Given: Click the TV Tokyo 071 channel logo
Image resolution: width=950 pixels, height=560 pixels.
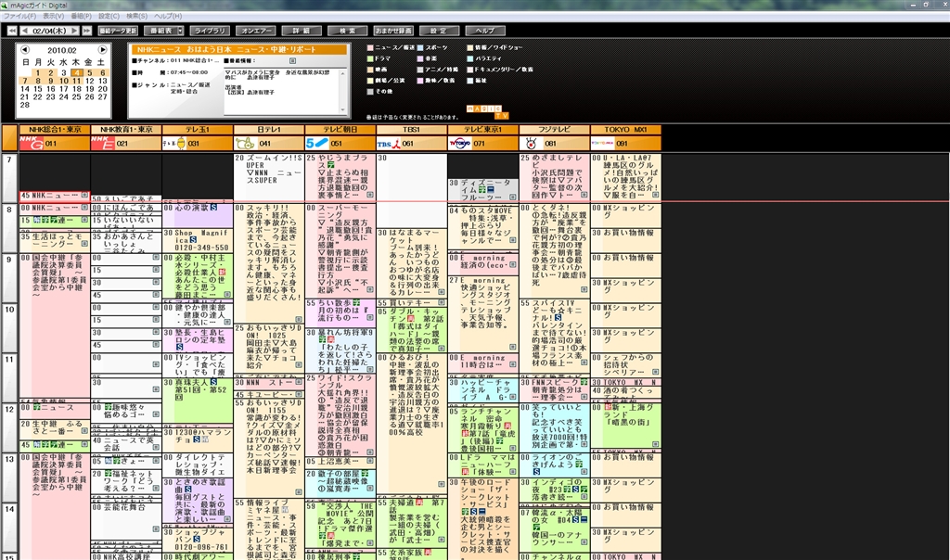Looking at the screenshot, I should pos(461,143).
